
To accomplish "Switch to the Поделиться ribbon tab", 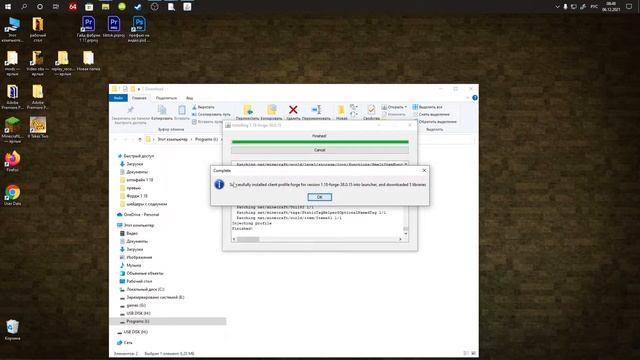I will coord(166,98).
